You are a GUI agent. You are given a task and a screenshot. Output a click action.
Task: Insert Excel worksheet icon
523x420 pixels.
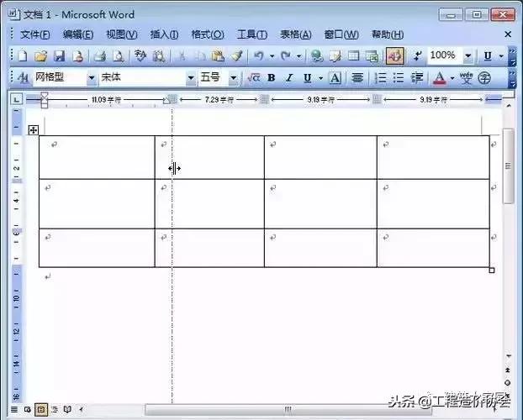tap(372, 56)
